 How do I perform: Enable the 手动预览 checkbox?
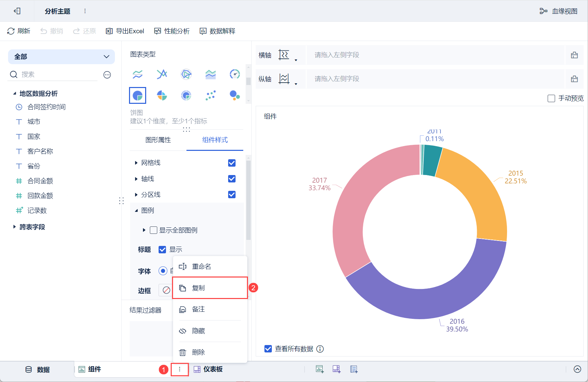551,98
